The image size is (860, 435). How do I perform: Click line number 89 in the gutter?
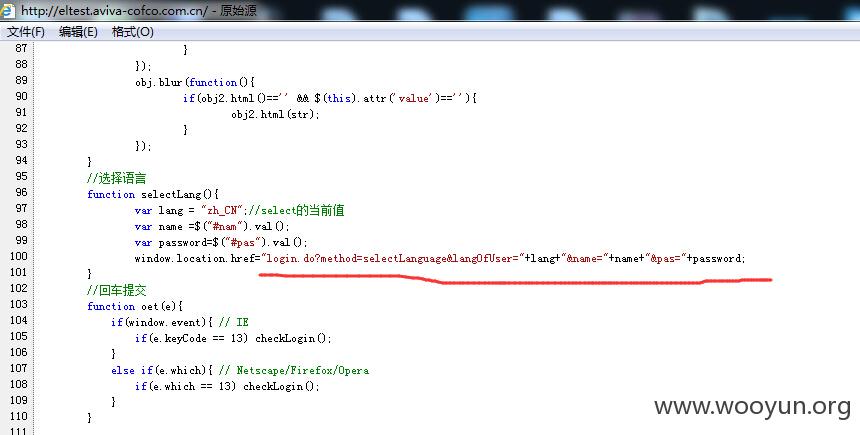click(21, 80)
